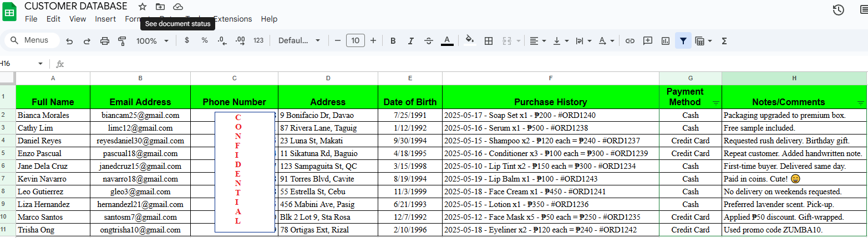The height and width of the screenshot is (238, 868).
Task: Format as percent
Action: click(205, 40)
